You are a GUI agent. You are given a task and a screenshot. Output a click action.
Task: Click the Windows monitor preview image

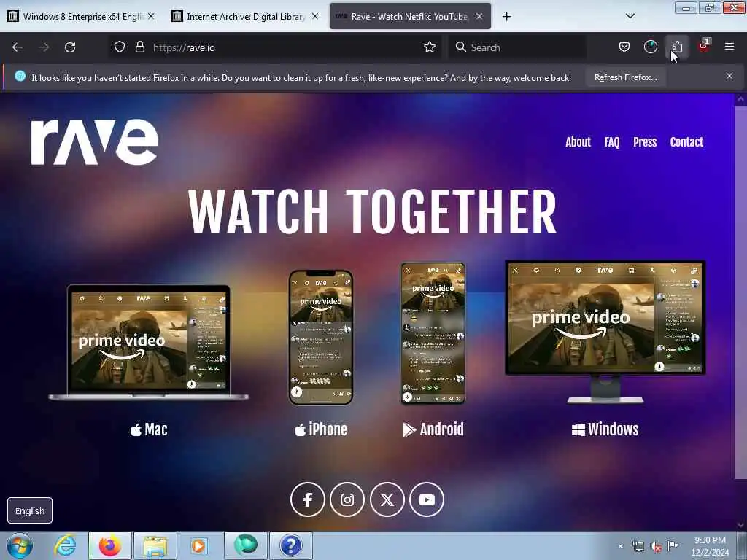605,332
